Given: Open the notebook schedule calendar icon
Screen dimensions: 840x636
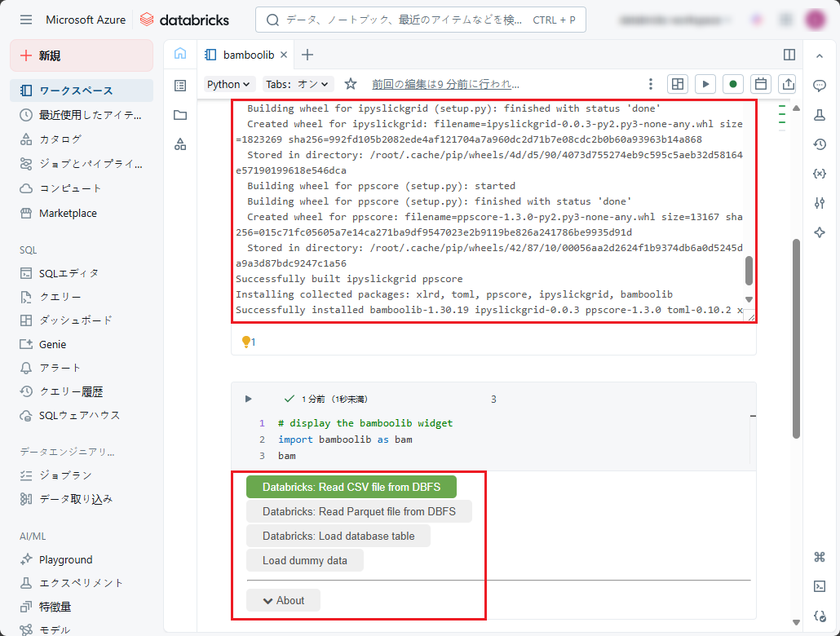Looking at the screenshot, I should click(760, 84).
